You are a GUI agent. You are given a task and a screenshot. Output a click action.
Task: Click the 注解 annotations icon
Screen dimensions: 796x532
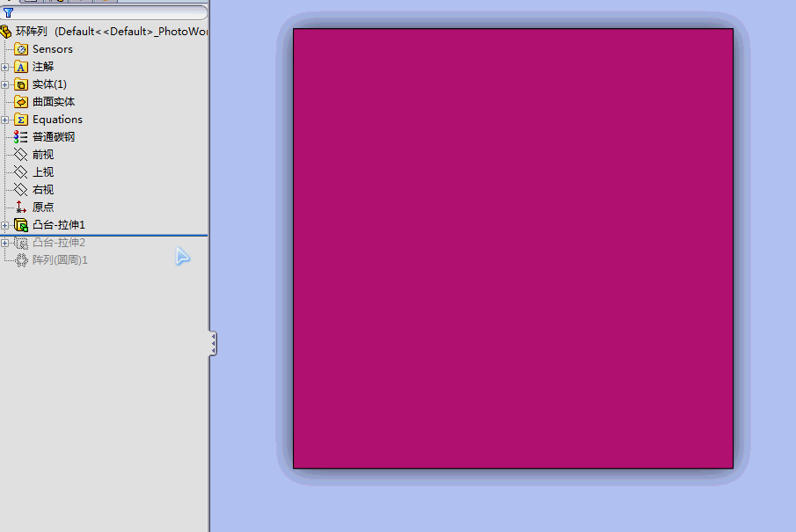21,67
